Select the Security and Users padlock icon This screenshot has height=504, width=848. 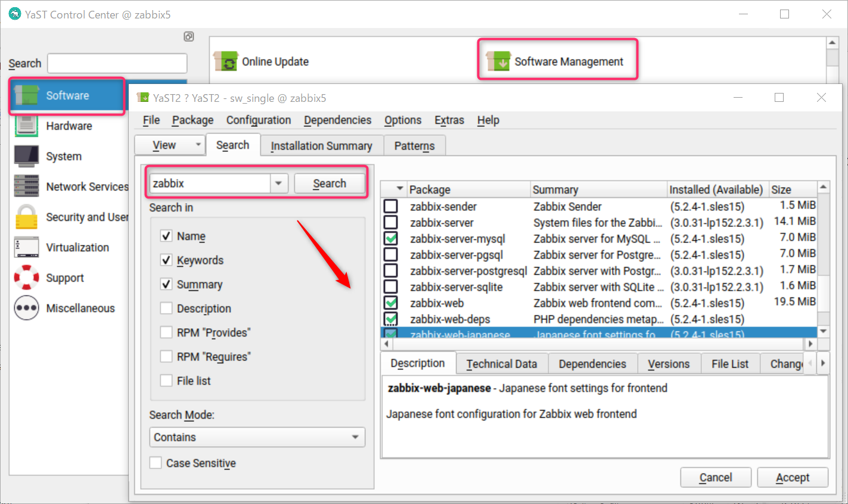27,217
